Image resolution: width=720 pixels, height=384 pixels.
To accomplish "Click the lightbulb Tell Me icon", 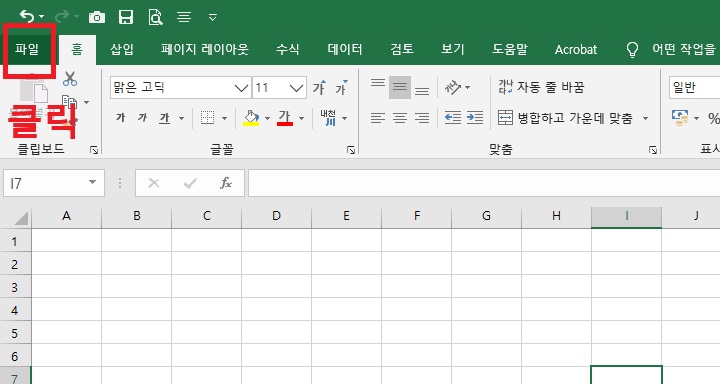I will coord(632,49).
